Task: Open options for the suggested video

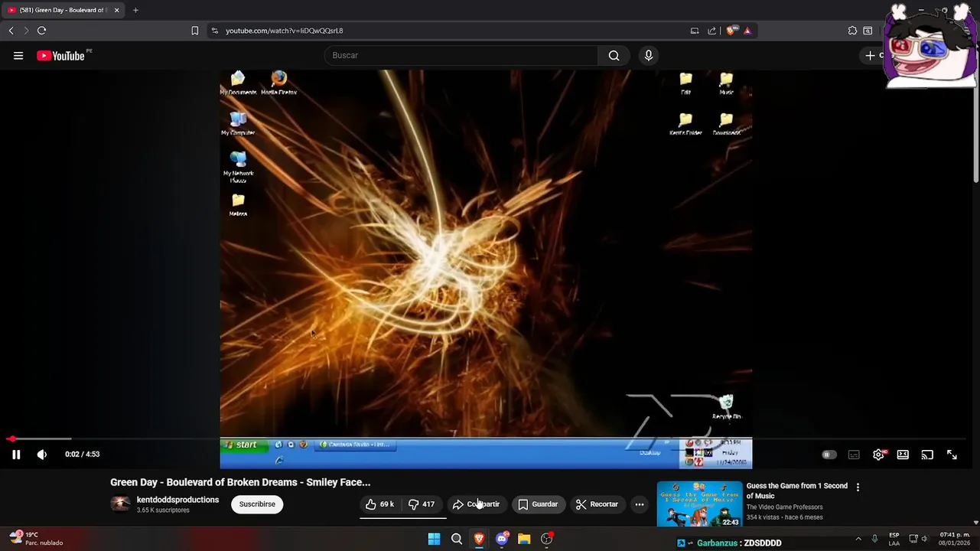Action: pyautogui.click(x=858, y=487)
